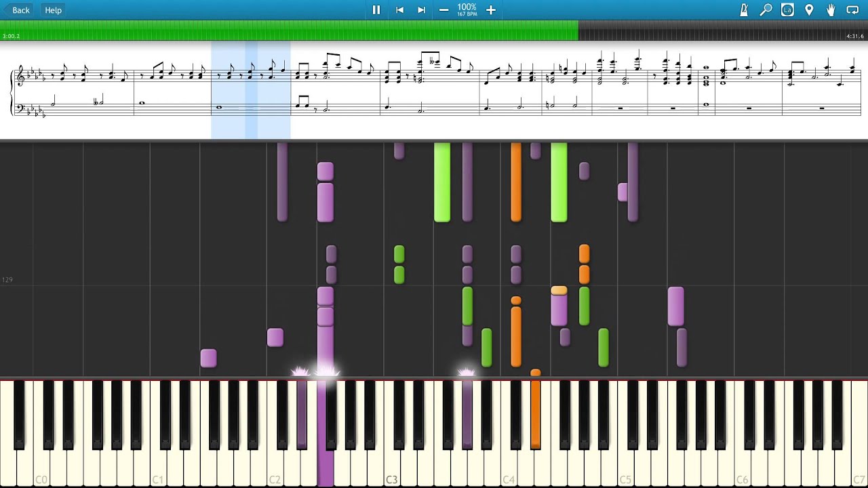The height and width of the screenshot is (488, 868).
Task: Play the white key labeled C0
Action: [x=41, y=468]
